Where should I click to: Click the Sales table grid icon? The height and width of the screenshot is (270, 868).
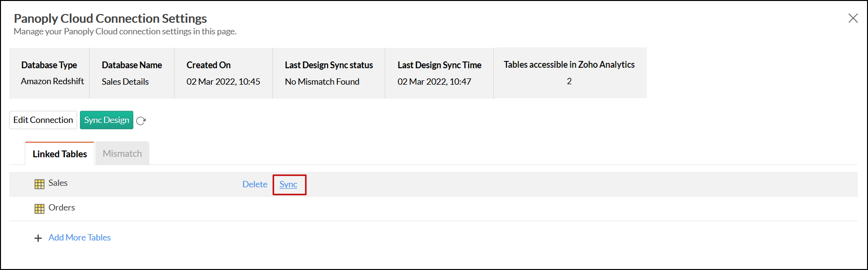[39, 184]
